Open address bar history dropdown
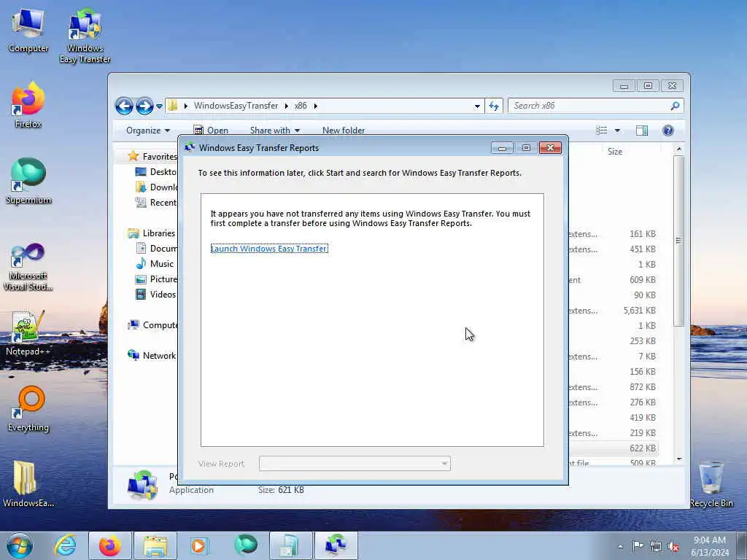The width and height of the screenshot is (747, 560). 477,106
